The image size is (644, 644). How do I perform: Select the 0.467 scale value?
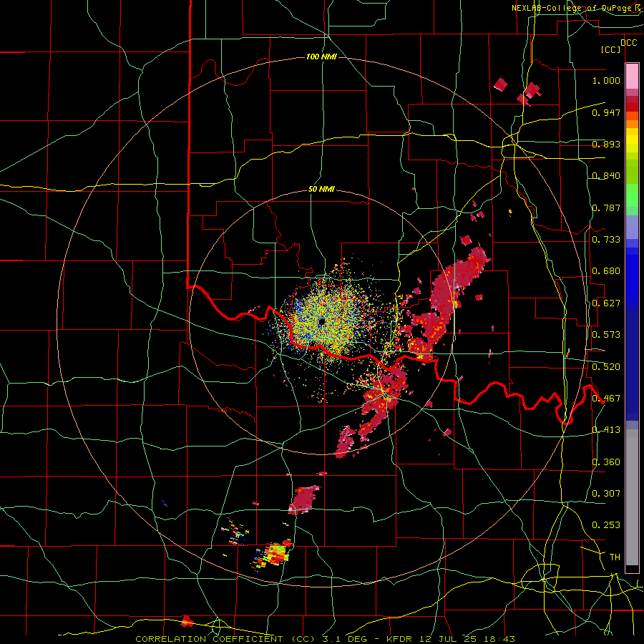tap(606, 399)
